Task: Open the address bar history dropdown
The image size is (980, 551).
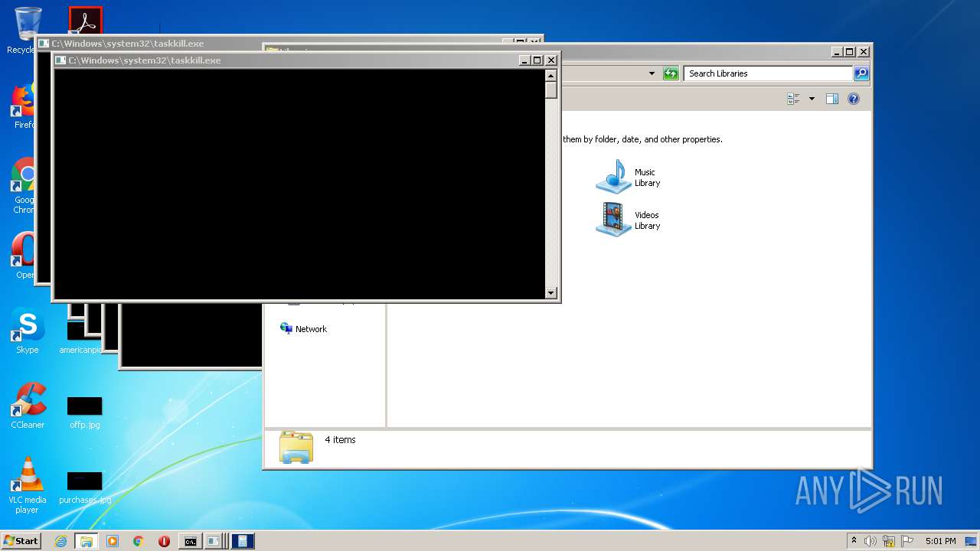Action: click(x=652, y=73)
